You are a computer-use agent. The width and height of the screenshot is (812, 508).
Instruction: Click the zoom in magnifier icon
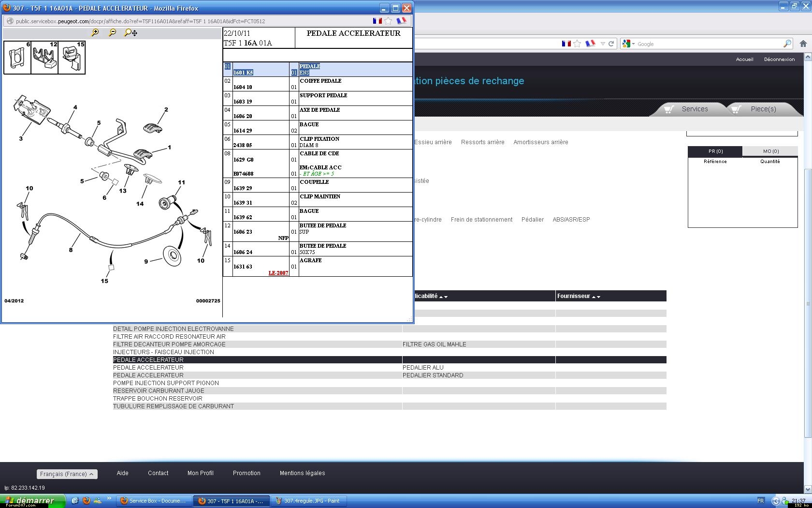95,32
